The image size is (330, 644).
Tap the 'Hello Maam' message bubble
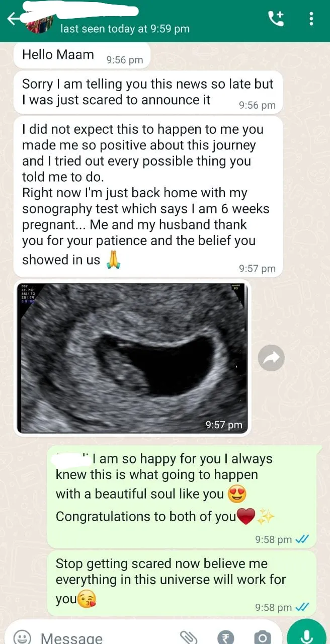pyautogui.click(x=82, y=56)
